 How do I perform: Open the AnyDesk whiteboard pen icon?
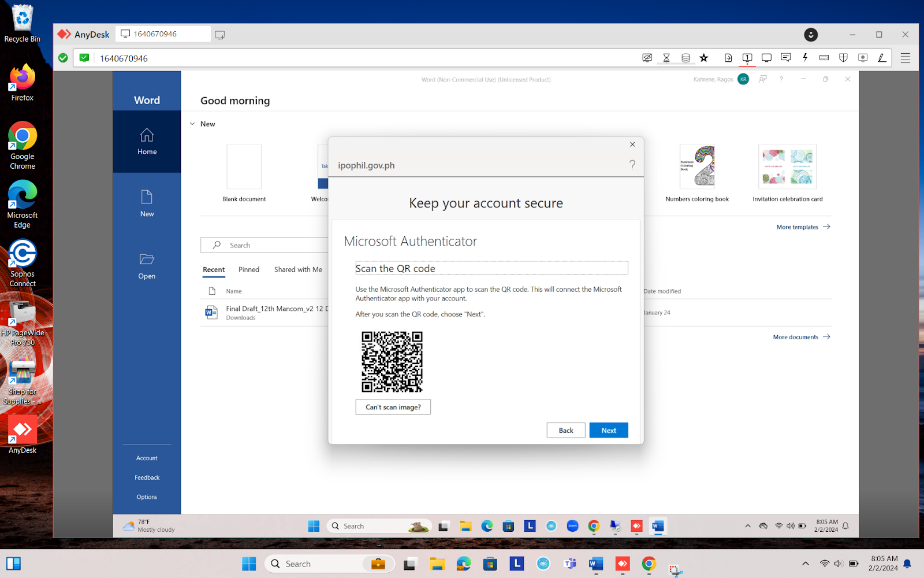(882, 58)
